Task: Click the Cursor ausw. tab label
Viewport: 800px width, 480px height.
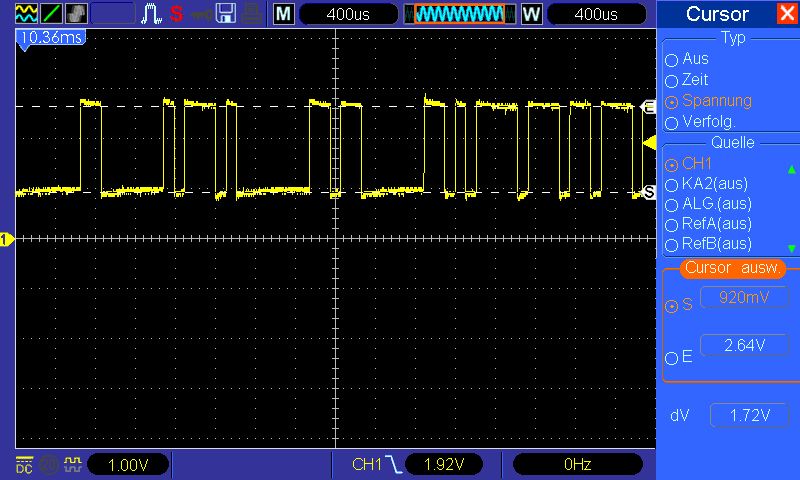Action: coord(732,269)
